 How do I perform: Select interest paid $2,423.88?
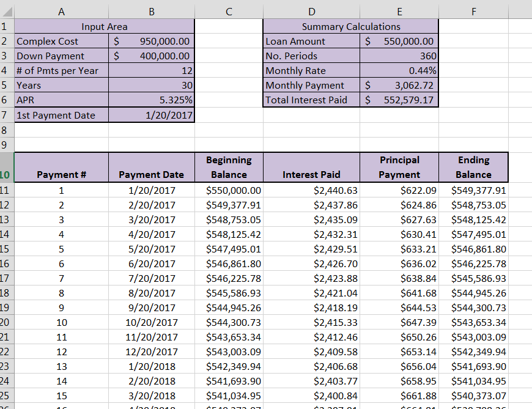pyautogui.click(x=311, y=278)
